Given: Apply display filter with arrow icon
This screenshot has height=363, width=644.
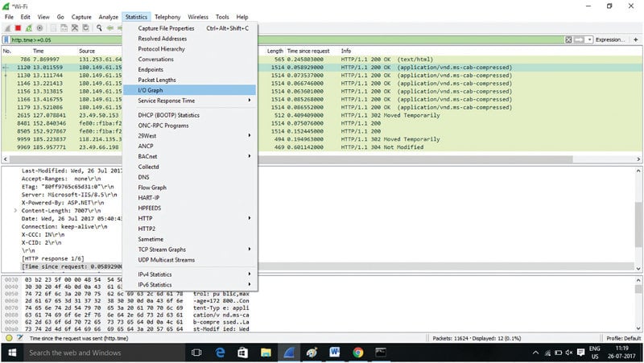Looking at the screenshot, I should click(x=580, y=39).
